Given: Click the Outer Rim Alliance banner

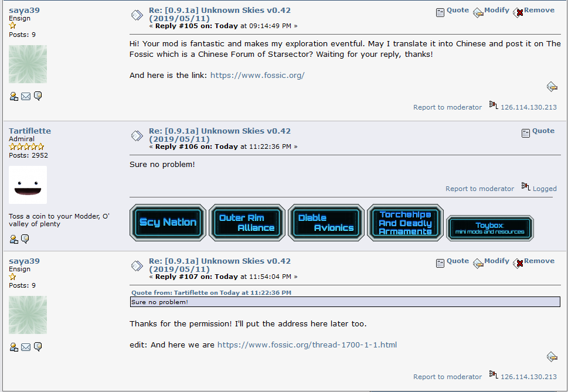Looking at the screenshot, I should 247,223.
